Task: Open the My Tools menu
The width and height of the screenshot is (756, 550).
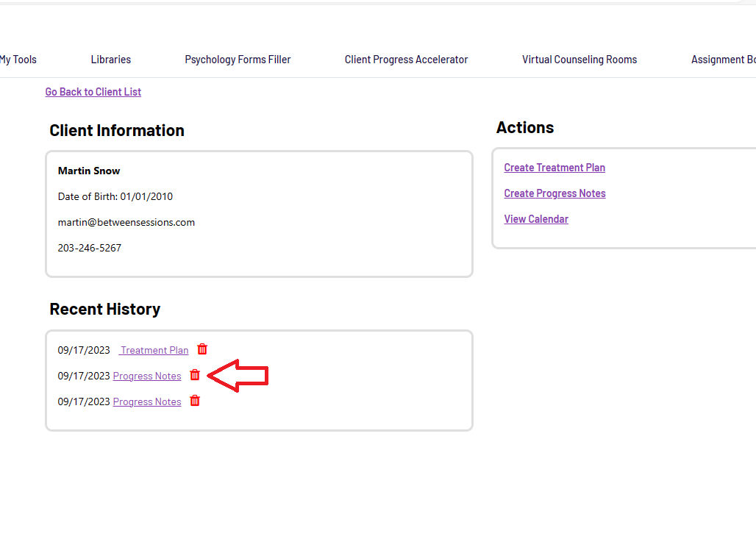Action: tap(18, 60)
